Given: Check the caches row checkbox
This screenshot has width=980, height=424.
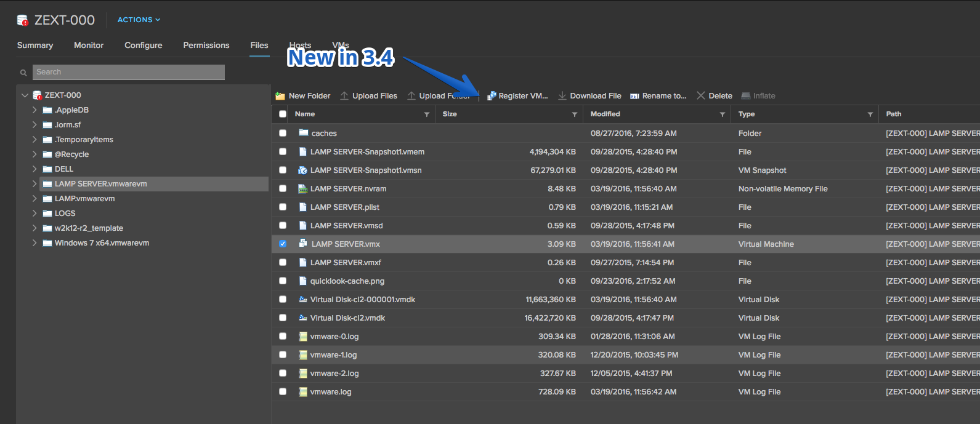Looking at the screenshot, I should pos(283,133).
